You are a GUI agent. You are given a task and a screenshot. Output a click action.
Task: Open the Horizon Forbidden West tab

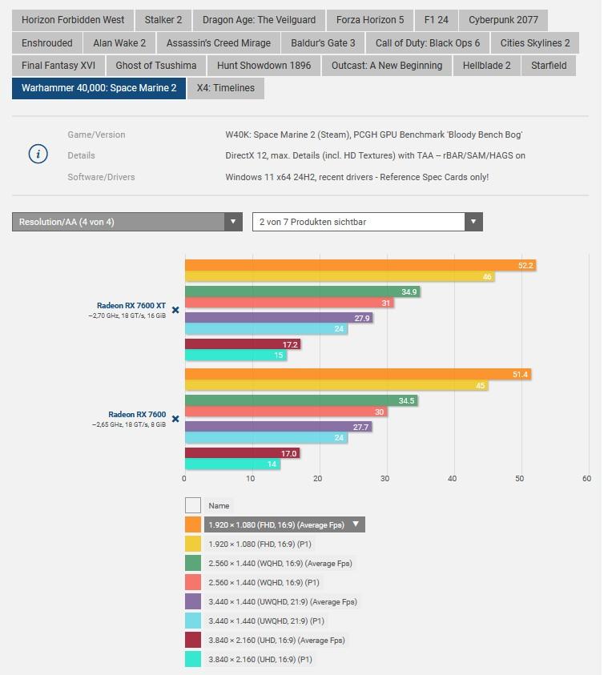73,20
